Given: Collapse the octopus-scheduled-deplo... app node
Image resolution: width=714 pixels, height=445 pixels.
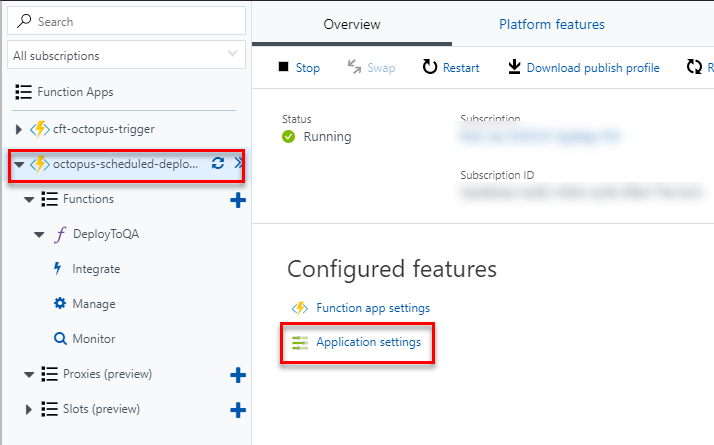Looking at the screenshot, I should pyautogui.click(x=19, y=164).
